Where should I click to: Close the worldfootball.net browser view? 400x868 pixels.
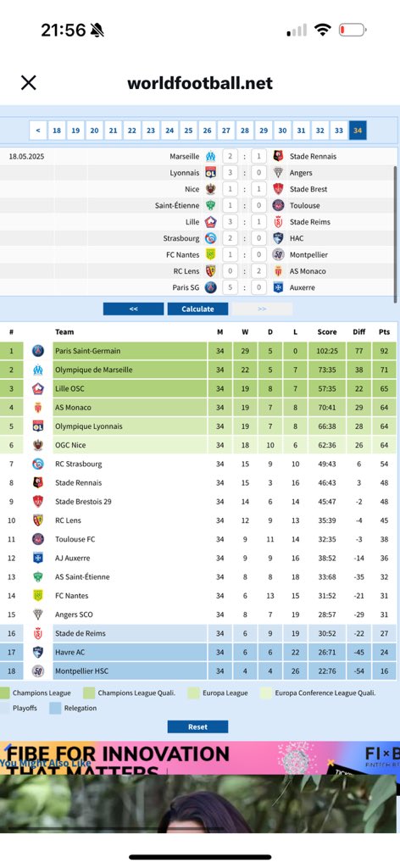pos(28,83)
